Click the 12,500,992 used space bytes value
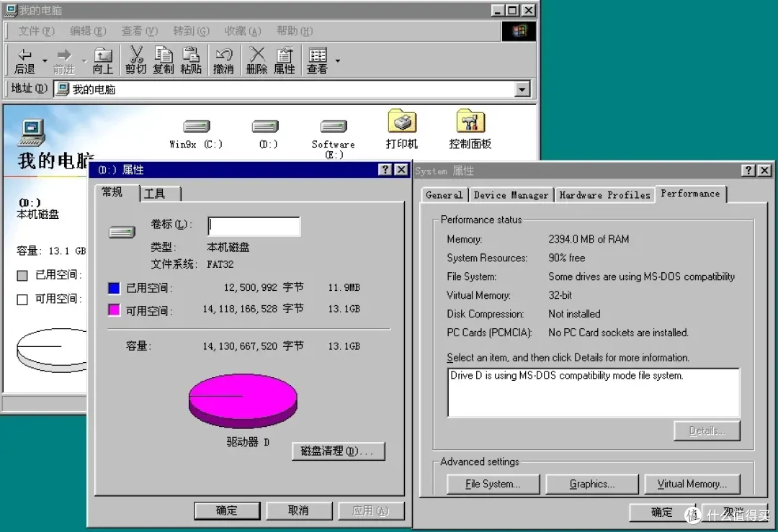778x532 pixels. pyautogui.click(x=251, y=287)
